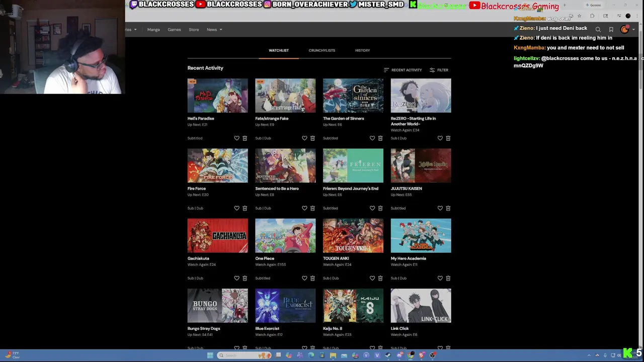
Task: Open the taskbar weather widget
Action: click(12, 355)
